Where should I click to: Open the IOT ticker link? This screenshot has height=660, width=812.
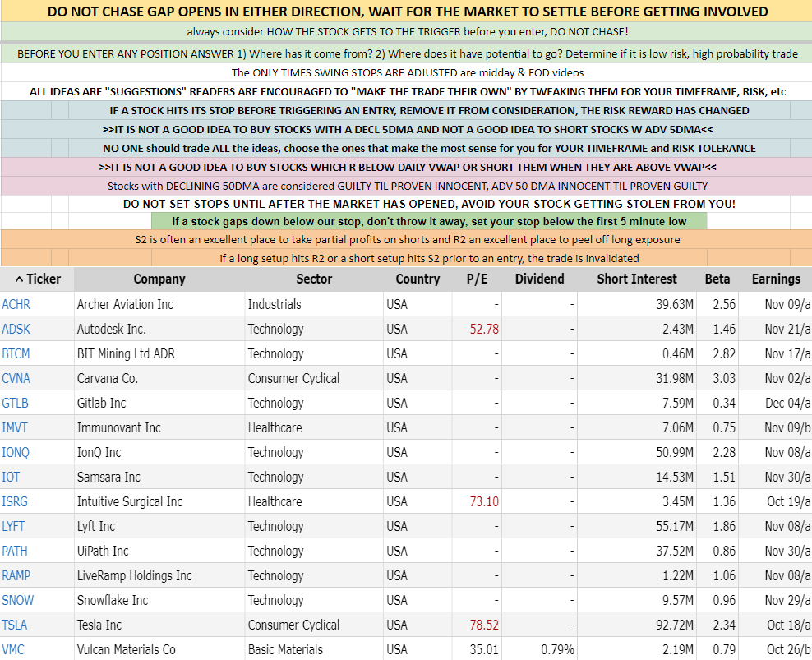coord(11,477)
